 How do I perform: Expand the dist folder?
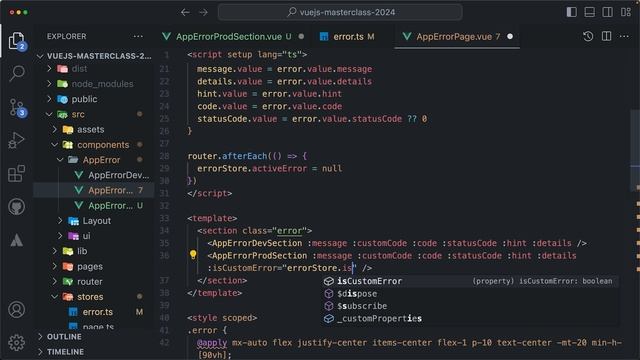coord(94,69)
